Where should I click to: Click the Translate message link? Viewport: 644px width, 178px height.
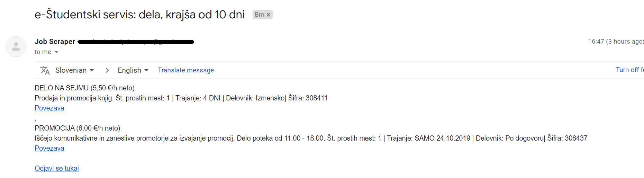click(x=186, y=70)
